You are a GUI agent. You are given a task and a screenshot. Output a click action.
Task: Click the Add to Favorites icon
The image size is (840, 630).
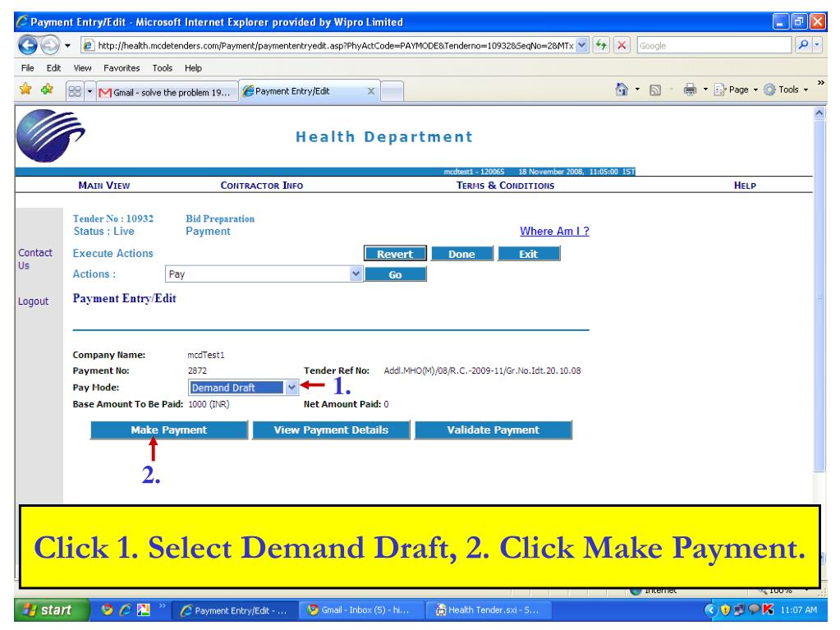tap(47, 90)
